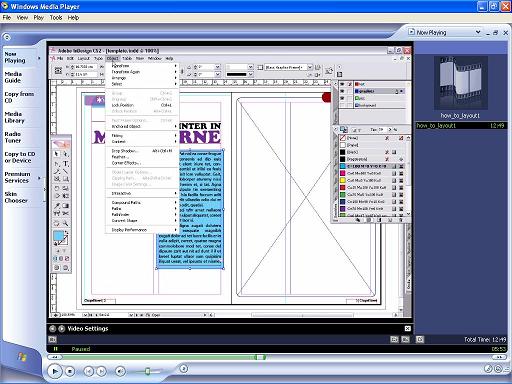Click the round menu bar toggle button
This screenshot has width=512, height=384.
pyautogui.click(x=7, y=37)
